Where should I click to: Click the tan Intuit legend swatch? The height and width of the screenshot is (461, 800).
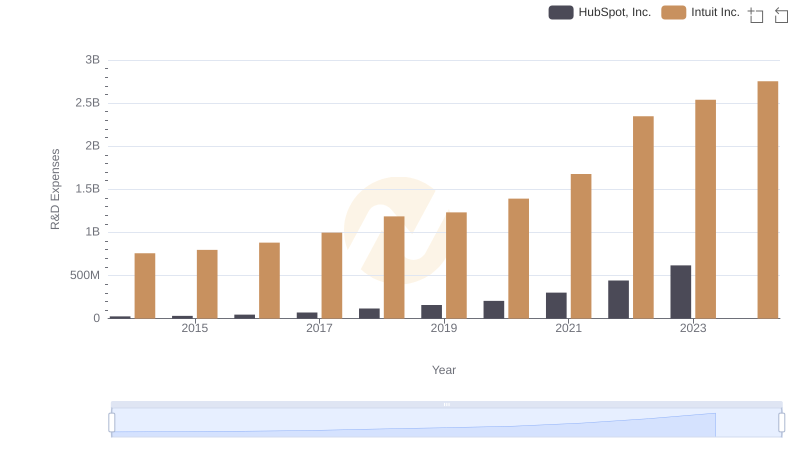pyautogui.click(x=674, y=12)
